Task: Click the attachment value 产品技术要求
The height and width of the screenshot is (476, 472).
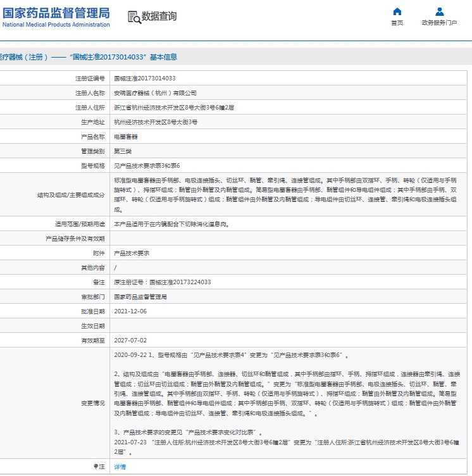Action: (132, 253)
